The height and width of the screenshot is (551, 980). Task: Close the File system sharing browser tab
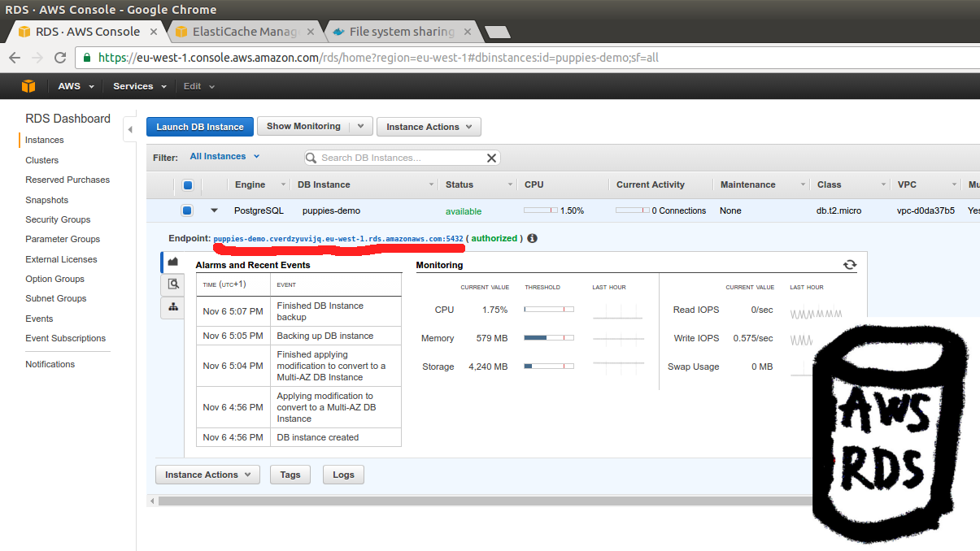click(x=467, y=32)
